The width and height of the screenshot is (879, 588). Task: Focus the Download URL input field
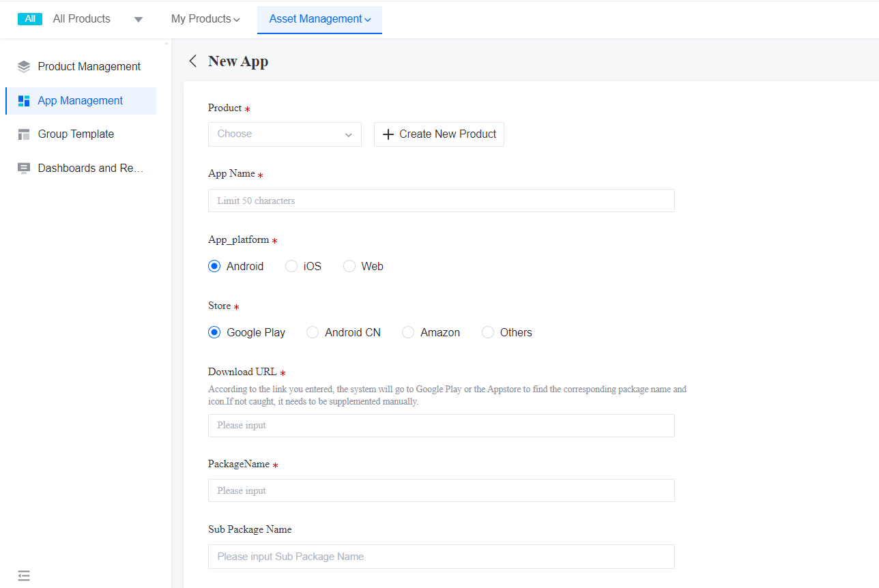click(441, 426)
